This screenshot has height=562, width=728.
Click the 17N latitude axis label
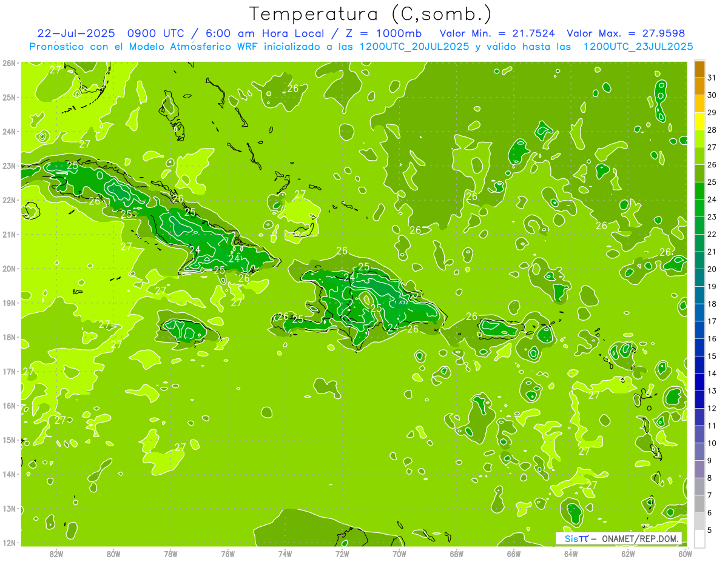pos(8,371)
